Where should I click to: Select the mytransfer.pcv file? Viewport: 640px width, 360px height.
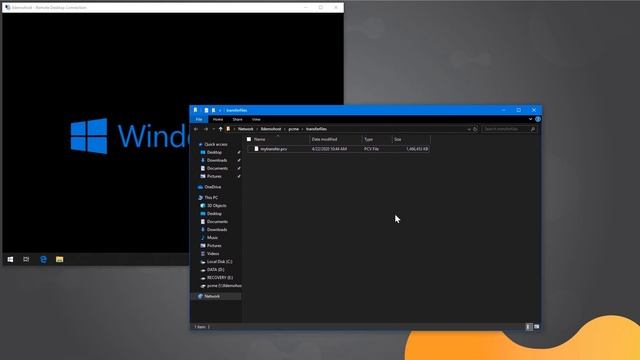click(x=273, y=149)
